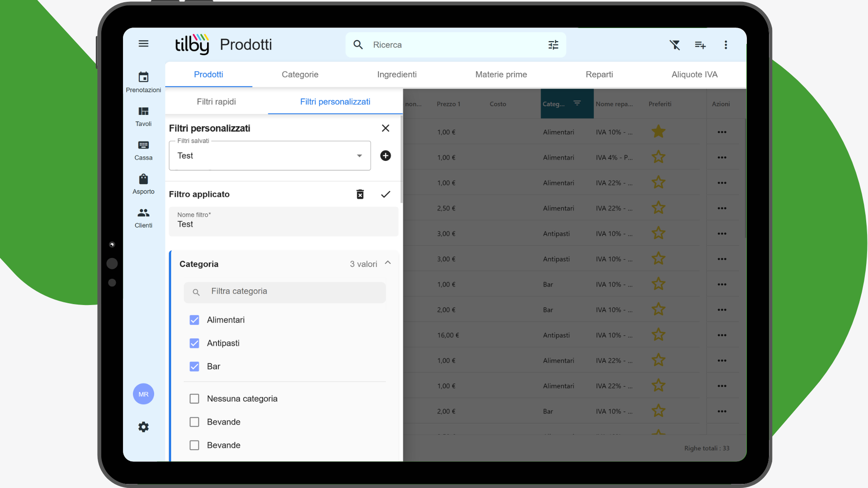Image resolution: width=868 pixels, height=488 pixels.
Task: Open the search filter sliders icon
Action: click(x=553, y=45)
